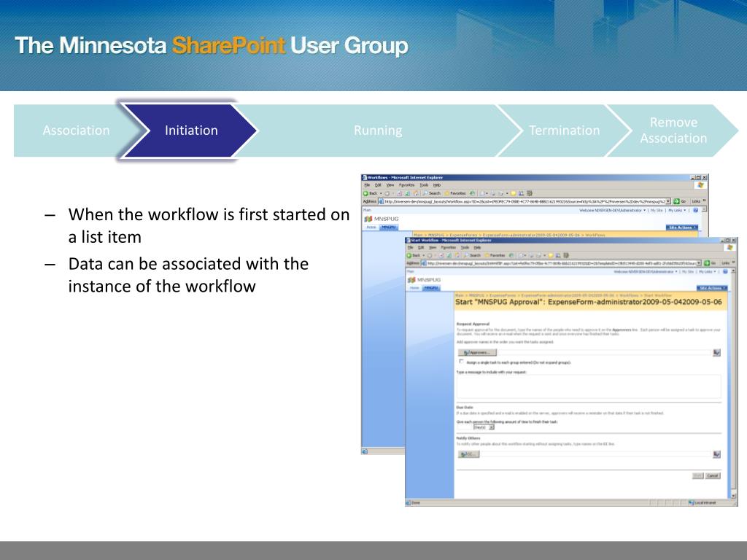Select MNSPUG tab in Workflows window
This screenshot has height=560, width=747.
click(x=389, y=227)
